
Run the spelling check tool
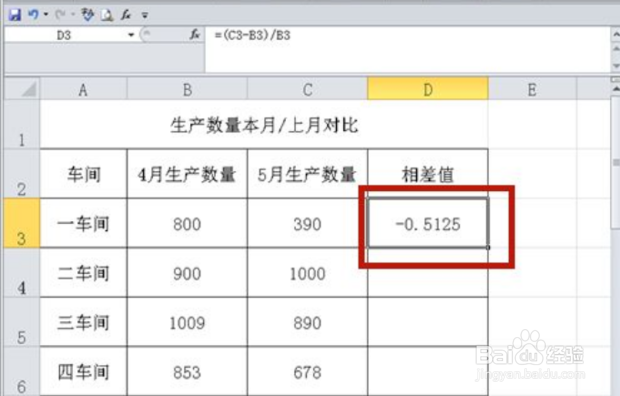(87, 15)
